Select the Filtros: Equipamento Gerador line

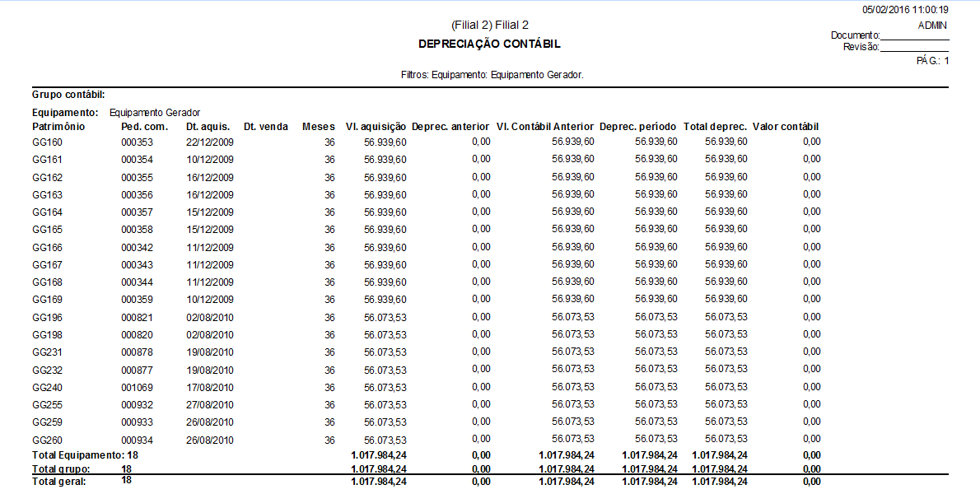492,75
